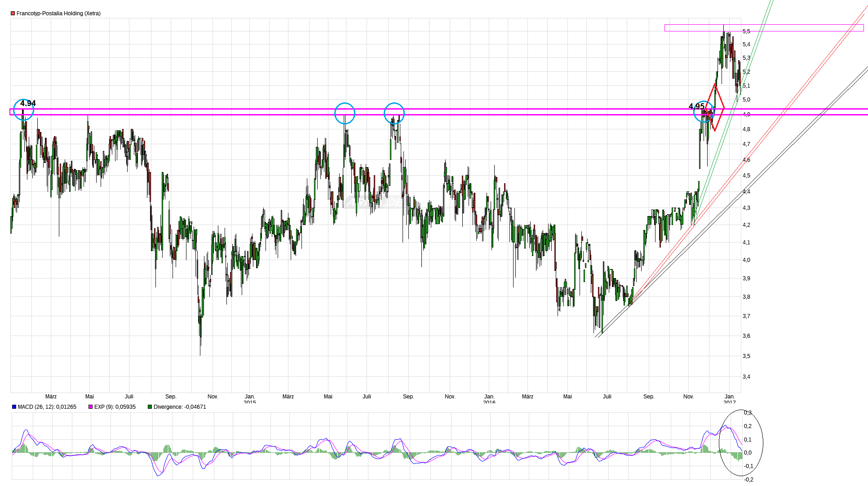Click the Francotyp-Postalia Holding (Xetra) title

point(58,13)
